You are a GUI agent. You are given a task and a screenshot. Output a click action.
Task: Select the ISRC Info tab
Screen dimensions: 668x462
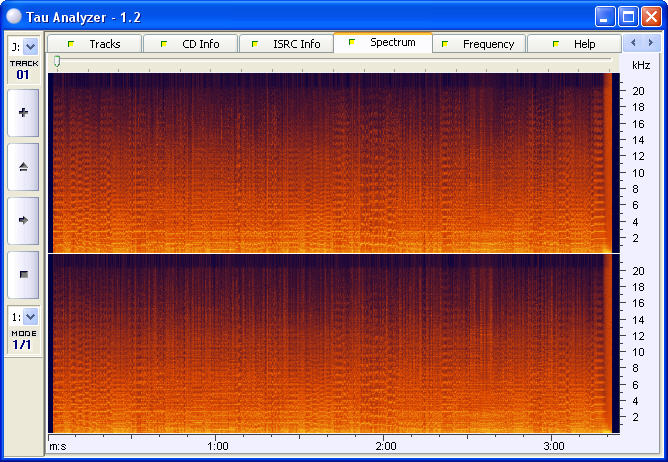tap(286, 44)
